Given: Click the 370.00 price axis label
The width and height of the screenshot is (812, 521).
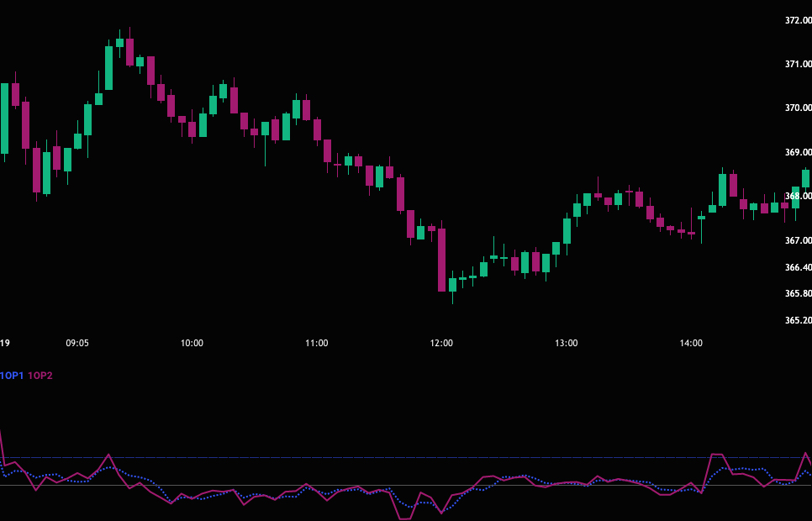Looking at the screenshot, I should point(799,108).
